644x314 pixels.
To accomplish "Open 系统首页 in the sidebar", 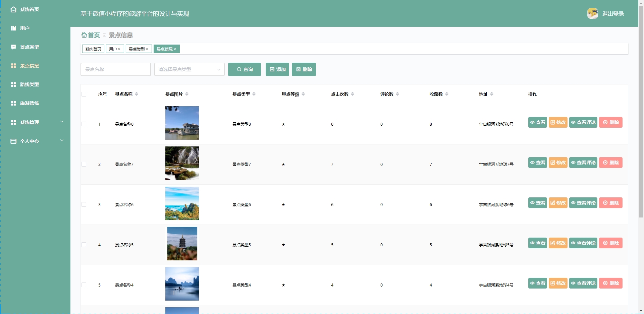I will click(30, 9).
